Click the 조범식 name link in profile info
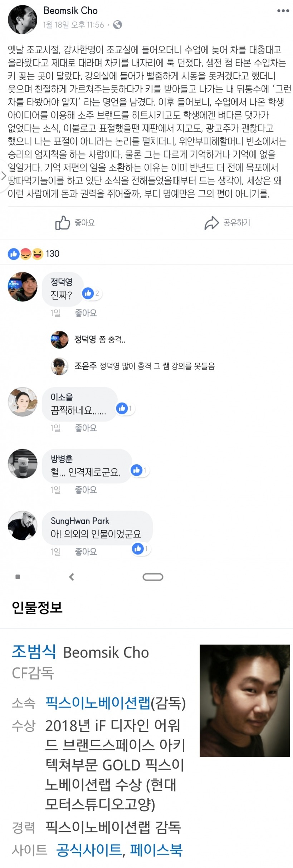 [34, 652]
